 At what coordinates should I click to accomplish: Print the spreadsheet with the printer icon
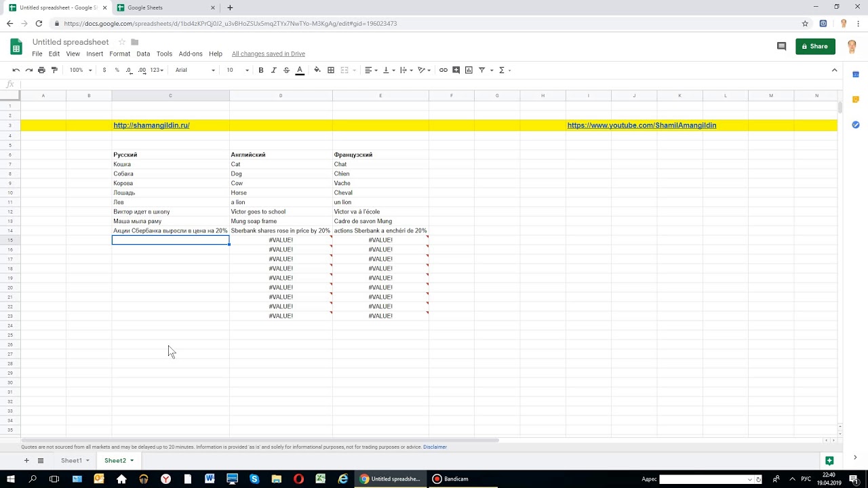click(x=41, y=70)
